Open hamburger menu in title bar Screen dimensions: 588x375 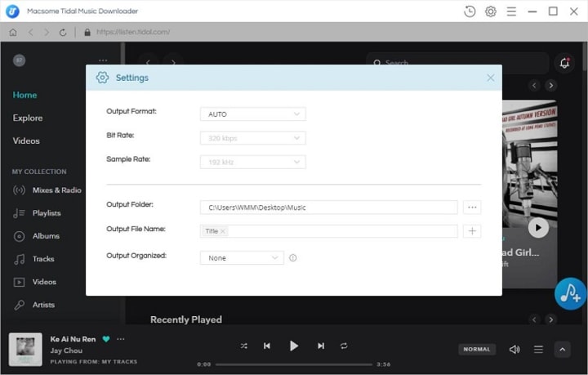(x=511, y=11)
